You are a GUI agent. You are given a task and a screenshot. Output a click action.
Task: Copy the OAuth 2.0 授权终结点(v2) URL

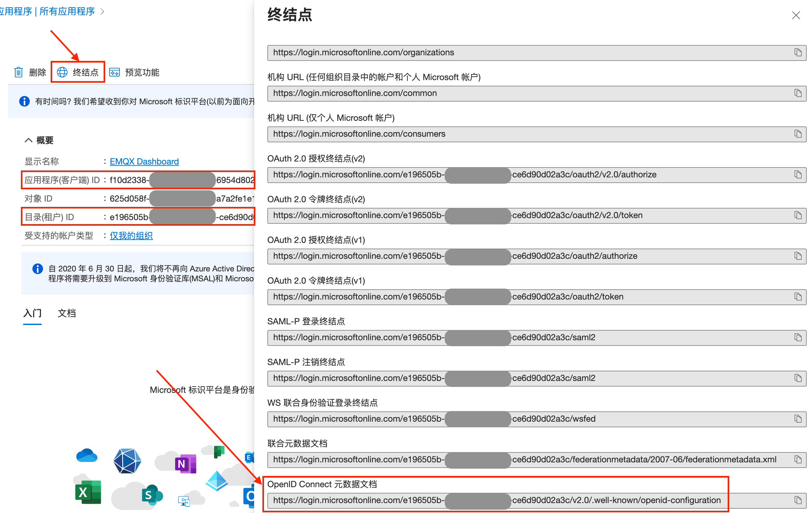click(798, 175)
